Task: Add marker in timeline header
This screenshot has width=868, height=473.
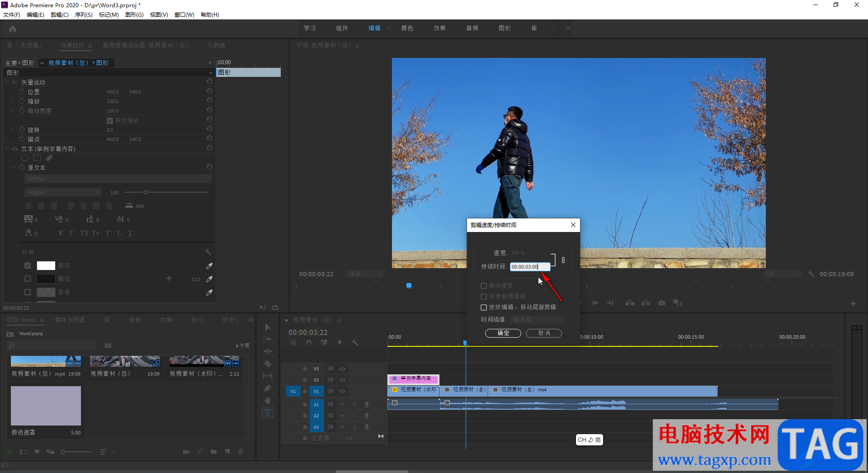Action: (x=340, y=343)
